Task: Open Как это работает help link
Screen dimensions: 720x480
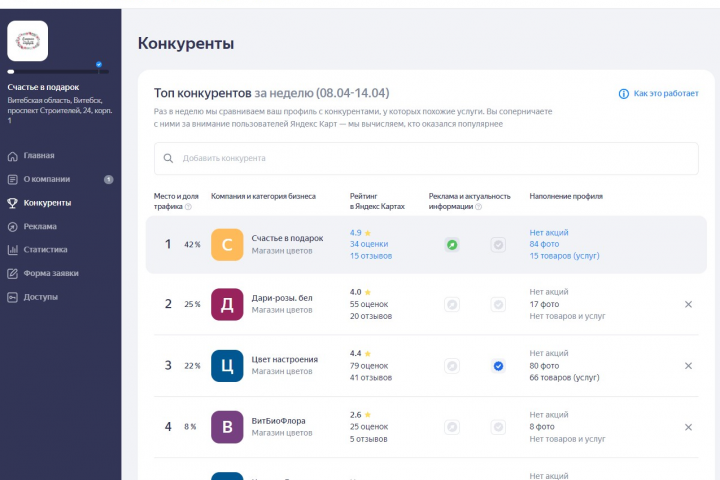Action: tap(666, 93)
